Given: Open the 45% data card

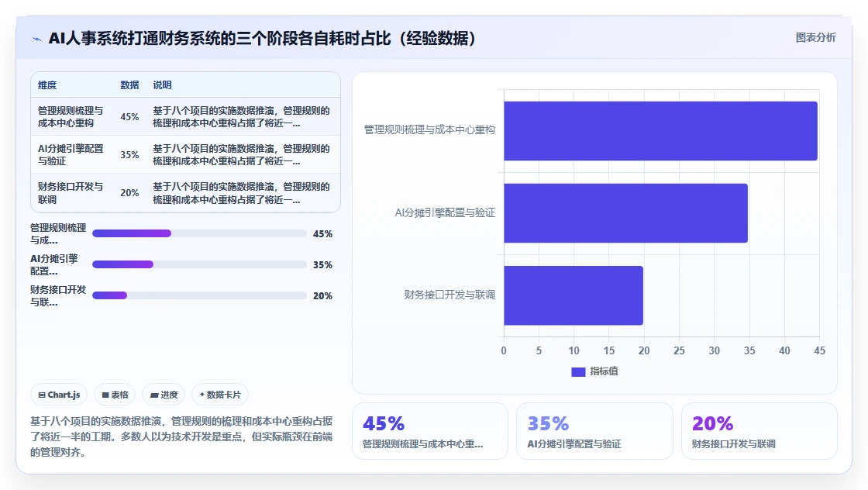Looking at the screenshot, I should click(430, 431).
